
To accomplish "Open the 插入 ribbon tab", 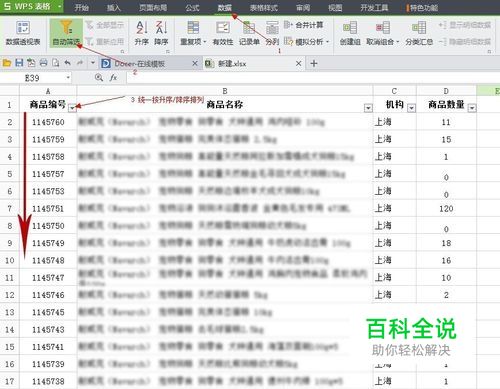I will [113, 7].
